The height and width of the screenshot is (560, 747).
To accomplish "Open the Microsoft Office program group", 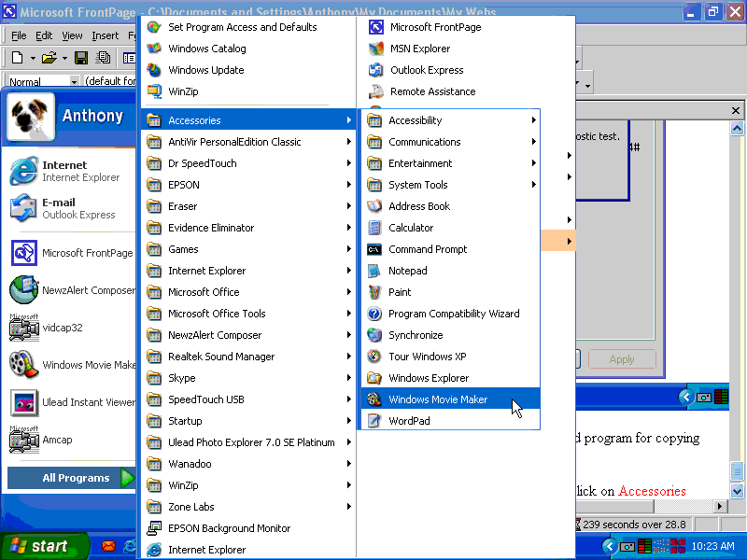I will (x=248, y=292).
